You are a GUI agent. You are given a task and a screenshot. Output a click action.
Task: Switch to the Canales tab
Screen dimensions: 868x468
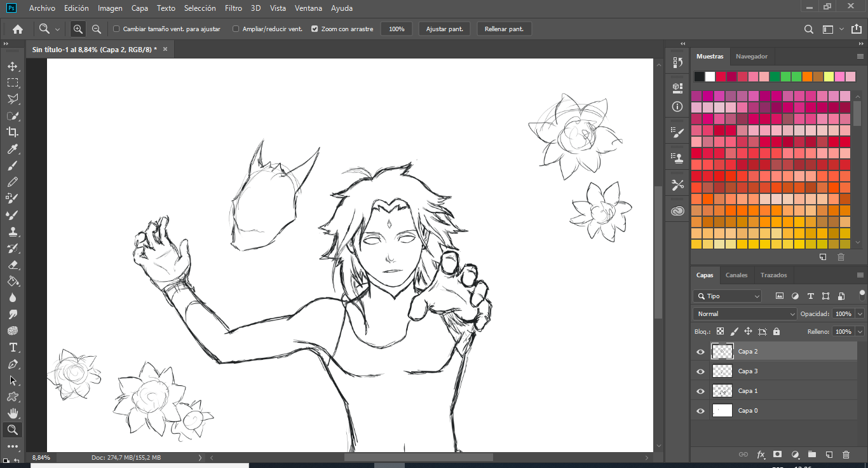[736, 275]
